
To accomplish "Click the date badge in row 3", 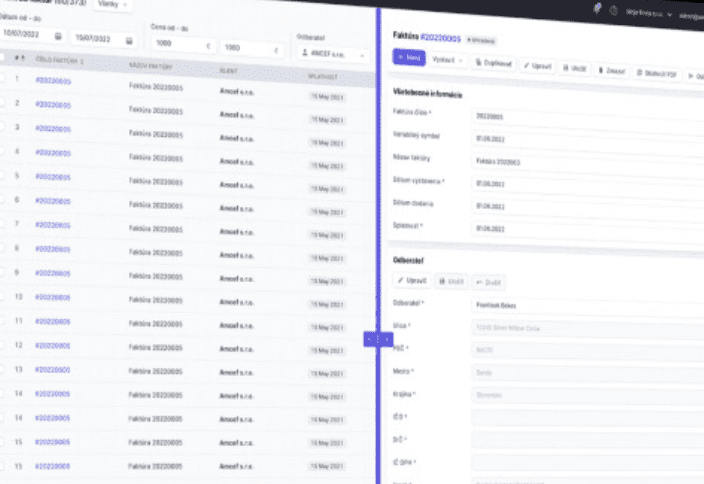I will click(x=327, y=143).
